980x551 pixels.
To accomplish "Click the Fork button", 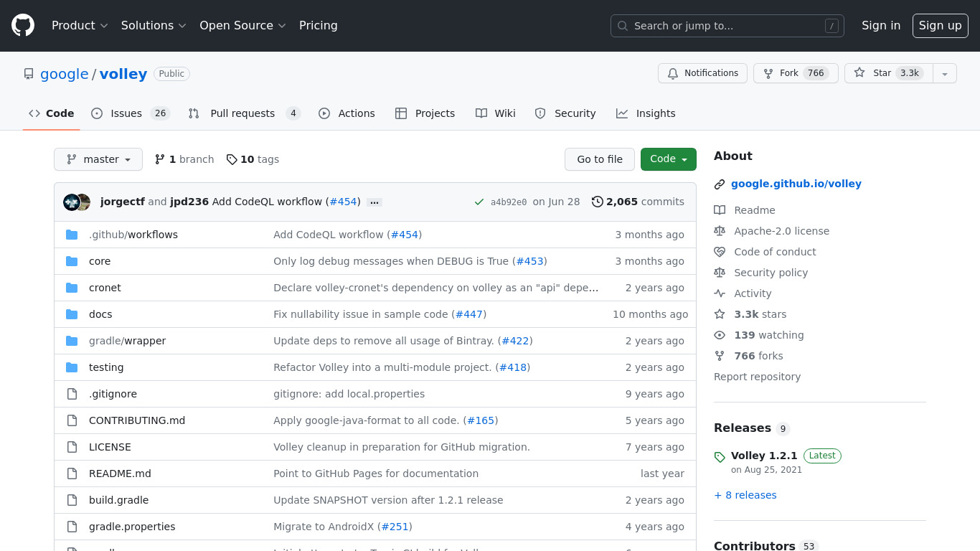I will tap(796, 73).
